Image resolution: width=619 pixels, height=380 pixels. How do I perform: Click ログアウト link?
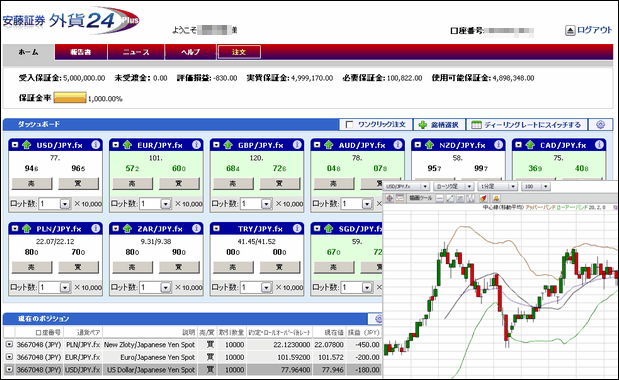595,30
